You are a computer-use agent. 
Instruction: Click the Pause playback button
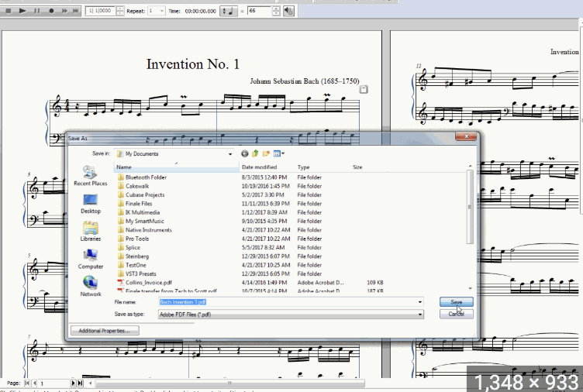tap(36, 11)
